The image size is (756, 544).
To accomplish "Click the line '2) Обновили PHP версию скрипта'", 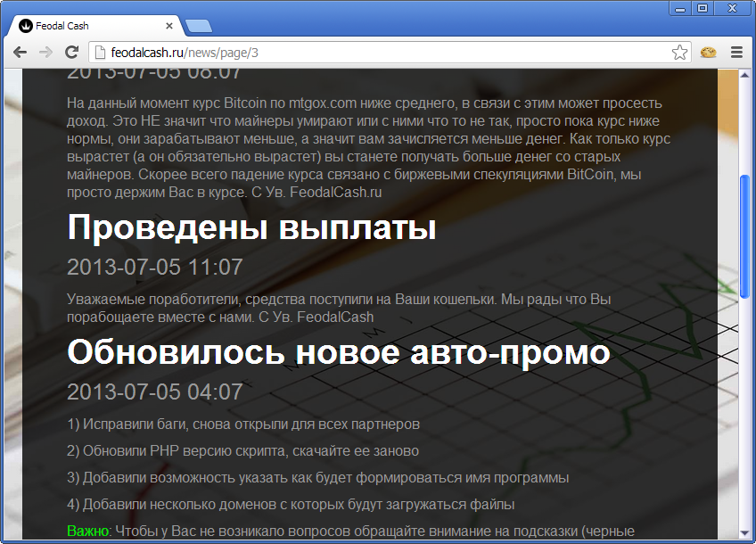I will click(243, 451).
